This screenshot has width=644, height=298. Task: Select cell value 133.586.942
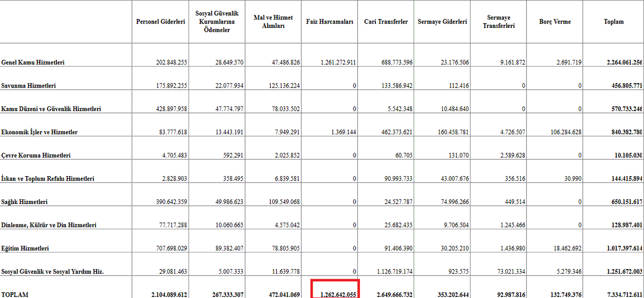click(x=397, y=86)
